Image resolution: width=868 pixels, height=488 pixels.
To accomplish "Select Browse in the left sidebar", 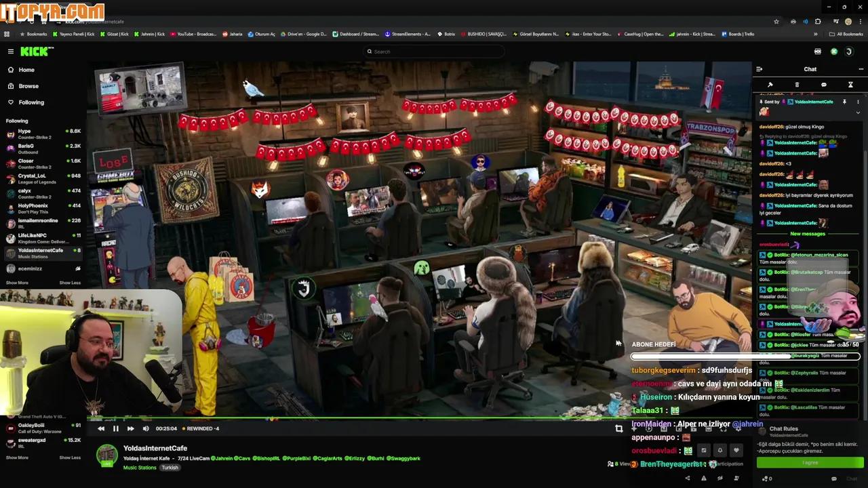I will (28, 86).
